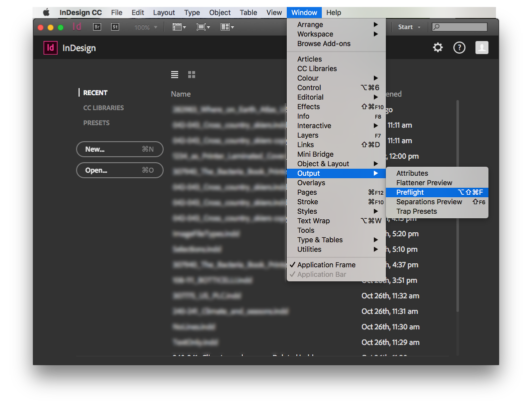The height and width of the screenshot is (410, 532).
Task: Toggle the Application Frame checkmark
Action: (x=336, y=265)
